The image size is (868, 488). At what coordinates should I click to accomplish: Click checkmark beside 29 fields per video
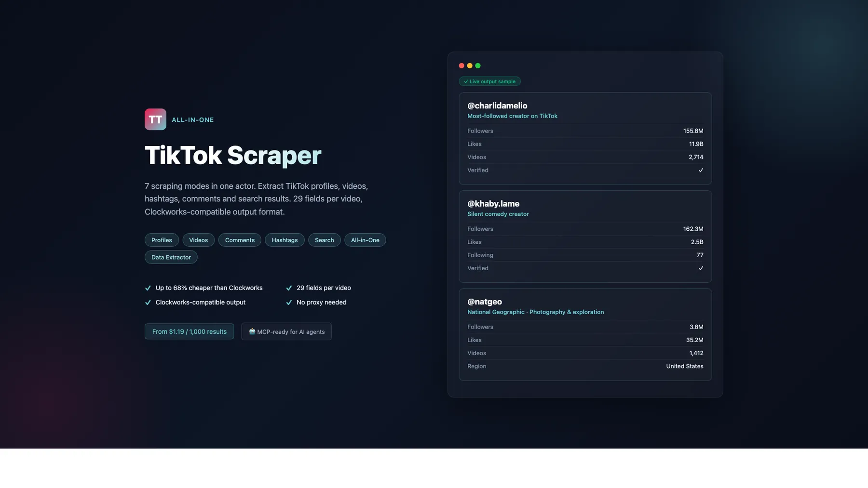289,288
